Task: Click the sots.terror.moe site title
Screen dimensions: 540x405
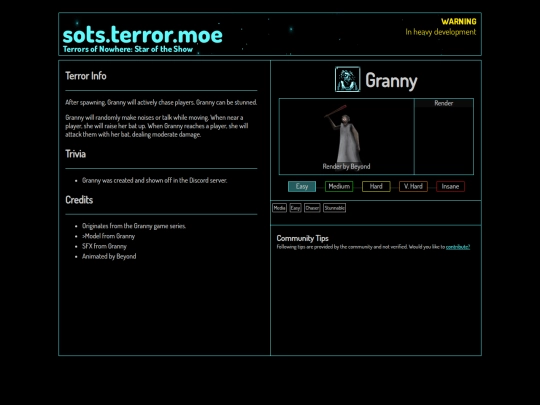Action: click(143, 35)
